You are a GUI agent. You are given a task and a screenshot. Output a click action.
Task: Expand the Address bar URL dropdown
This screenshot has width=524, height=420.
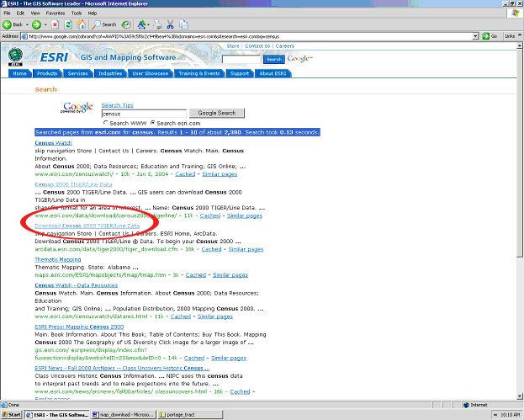476,36
